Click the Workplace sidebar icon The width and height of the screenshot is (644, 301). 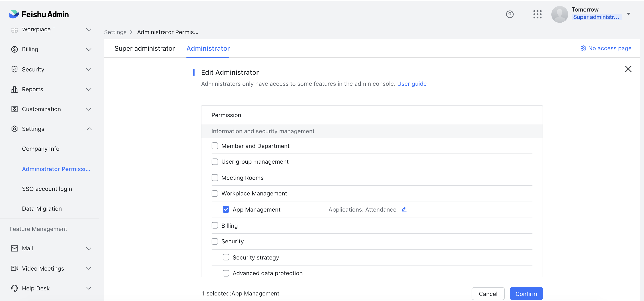coord(15,30)
